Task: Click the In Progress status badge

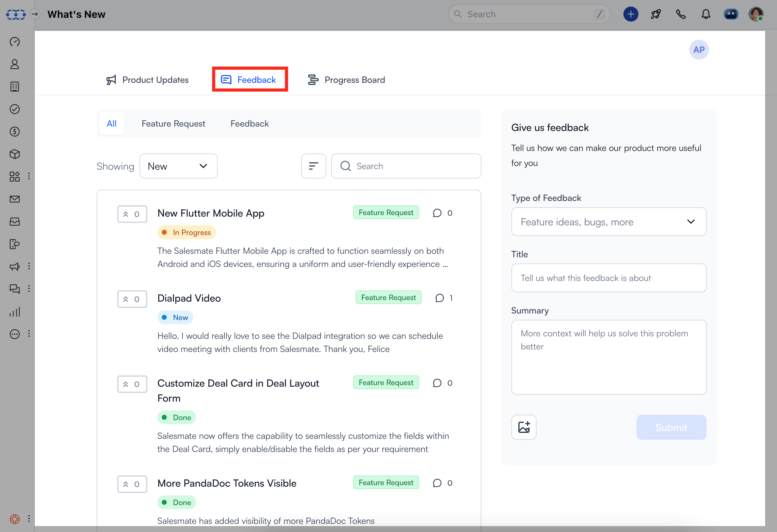Action: (186, 233)
